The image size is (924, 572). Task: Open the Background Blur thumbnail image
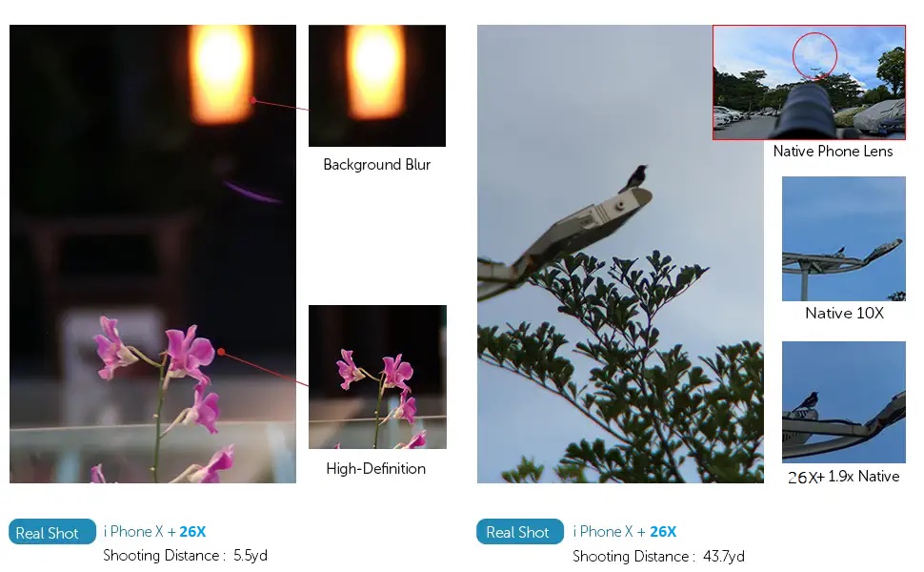pyautogui.click(x=377, y=86)
